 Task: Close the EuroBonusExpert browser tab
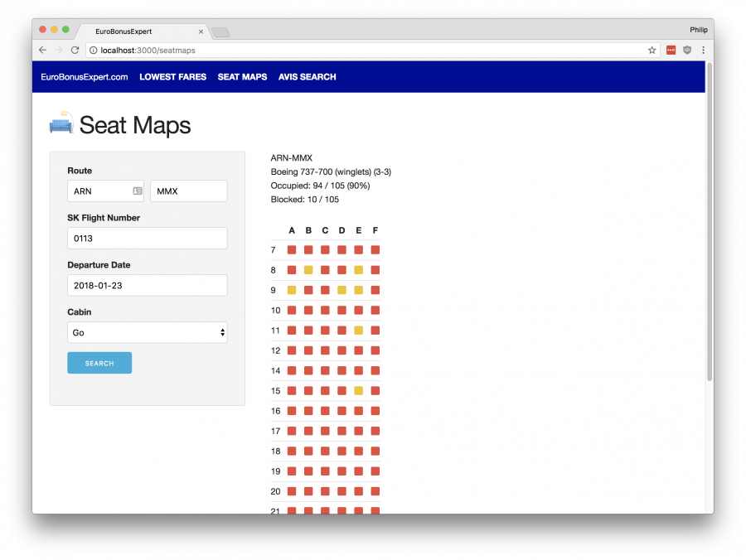pyautogui.click(x=201, y=31)
